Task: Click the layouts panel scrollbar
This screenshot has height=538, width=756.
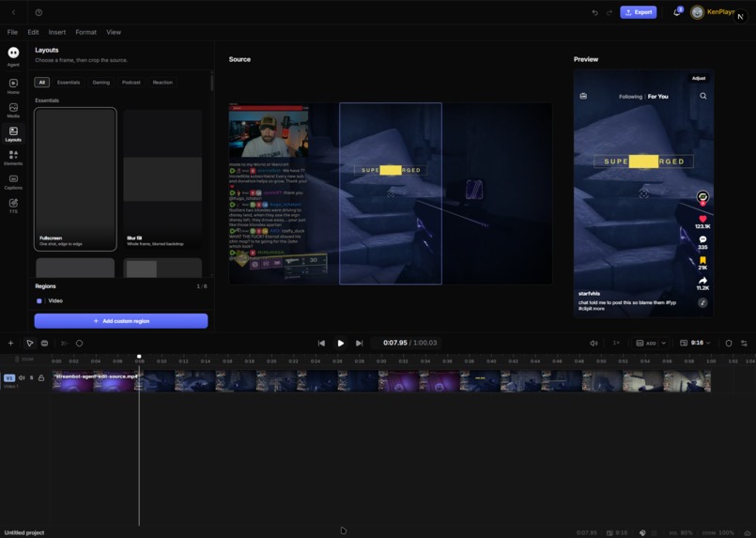Action: [211, 83]
